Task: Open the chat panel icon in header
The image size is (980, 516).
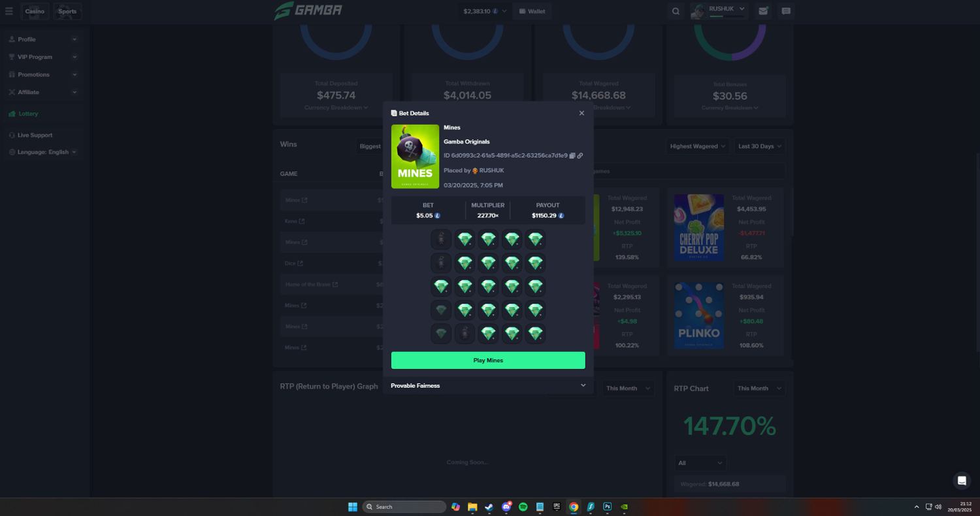Action: pyautogui.click(x=786, y=11)
